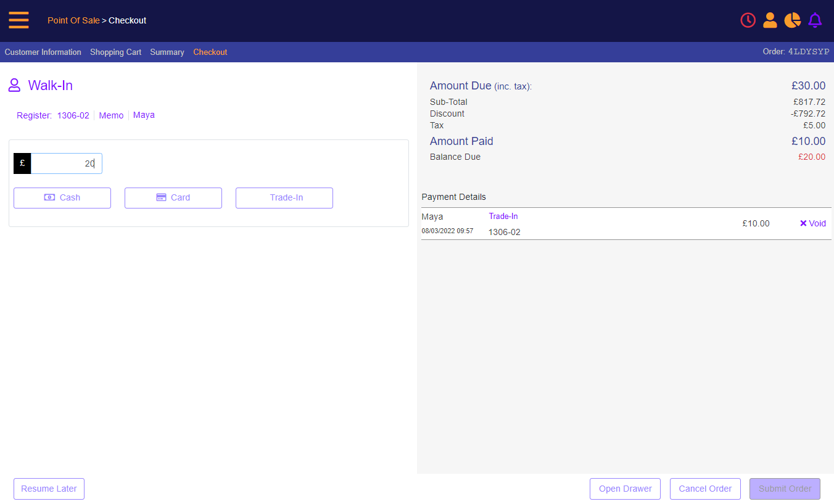Click register number 1306-02 link

(x=73, y=115)
